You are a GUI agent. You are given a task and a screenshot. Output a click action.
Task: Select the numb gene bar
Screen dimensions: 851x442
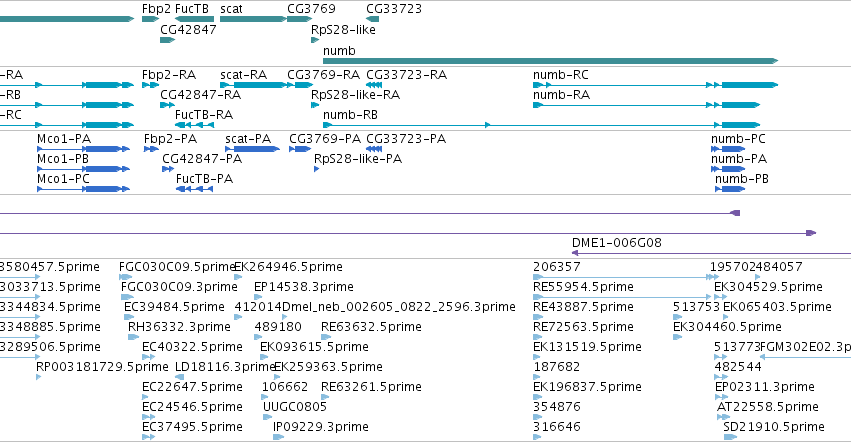(x=550, y=61)
